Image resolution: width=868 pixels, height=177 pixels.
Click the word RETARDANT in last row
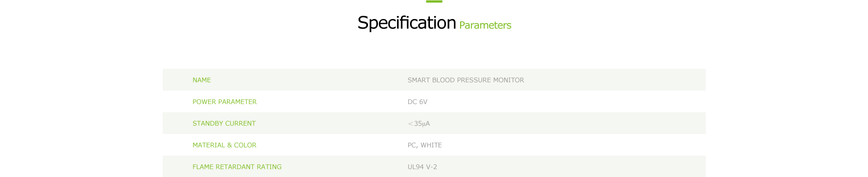pos(235,167)
